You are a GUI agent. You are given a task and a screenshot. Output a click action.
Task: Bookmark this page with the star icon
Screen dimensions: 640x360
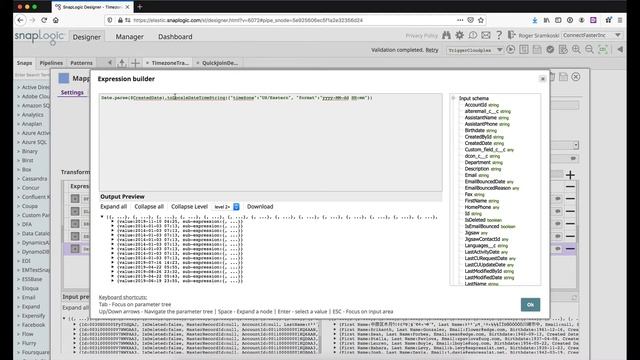481,20
